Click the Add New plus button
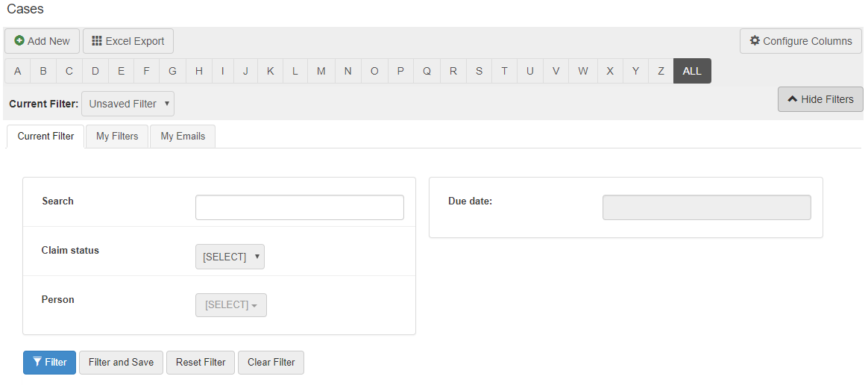Viewport: 868px width, 385px height. pos(42,41)
